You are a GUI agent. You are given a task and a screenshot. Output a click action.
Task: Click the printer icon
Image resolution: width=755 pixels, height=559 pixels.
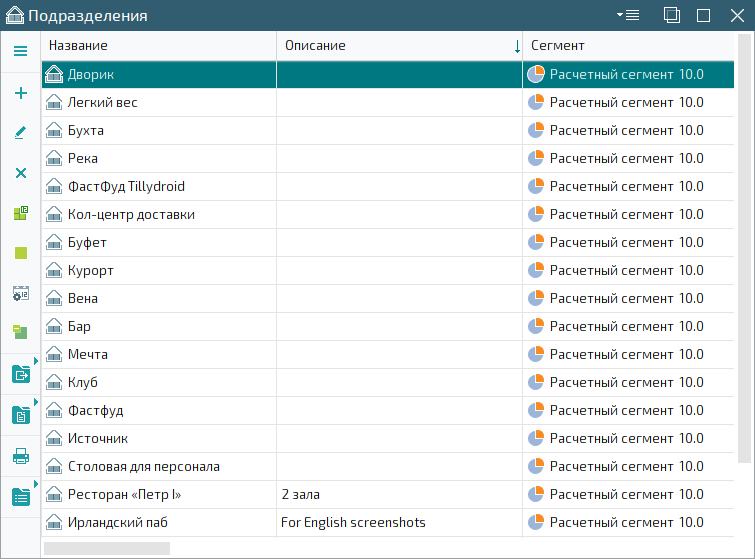point(20,456)
